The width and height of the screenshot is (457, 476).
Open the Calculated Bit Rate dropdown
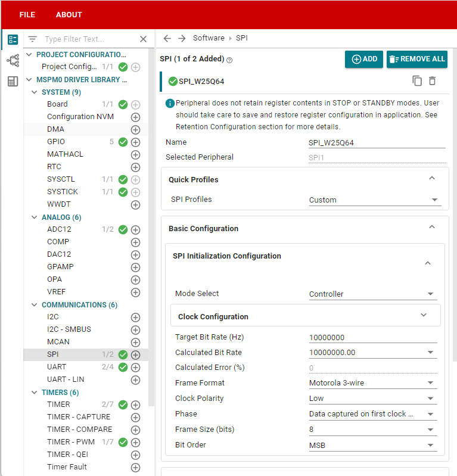point(373,353)
